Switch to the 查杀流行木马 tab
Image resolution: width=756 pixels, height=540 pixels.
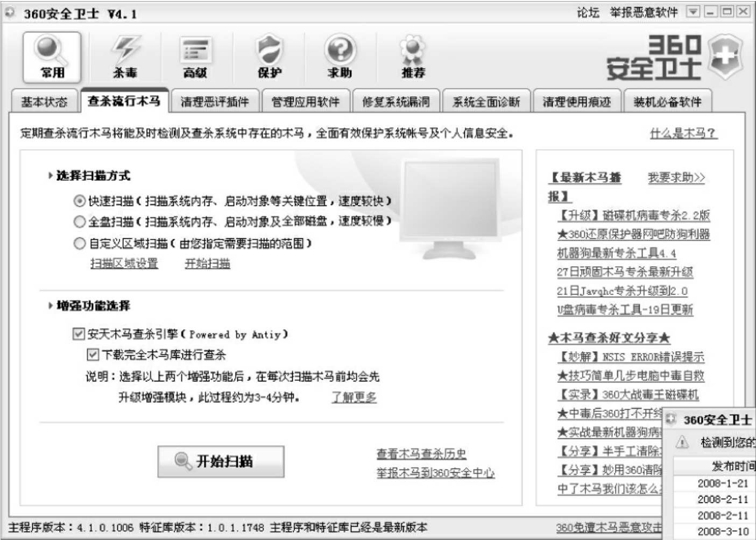tap(124, 100)
